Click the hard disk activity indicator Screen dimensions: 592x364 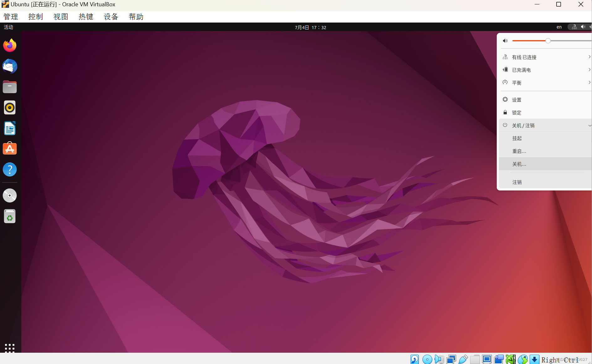click(x=415, y=359)
